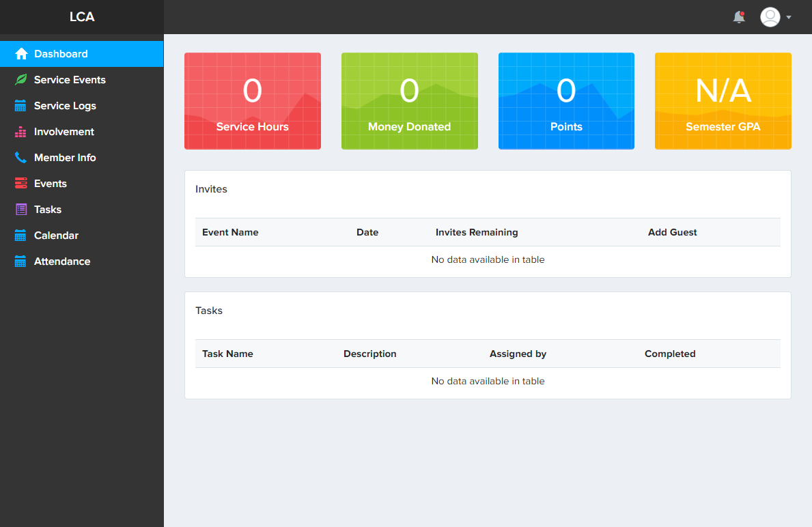Click the blue Points card
Screen dimensions: 812x527
(566, 101)
